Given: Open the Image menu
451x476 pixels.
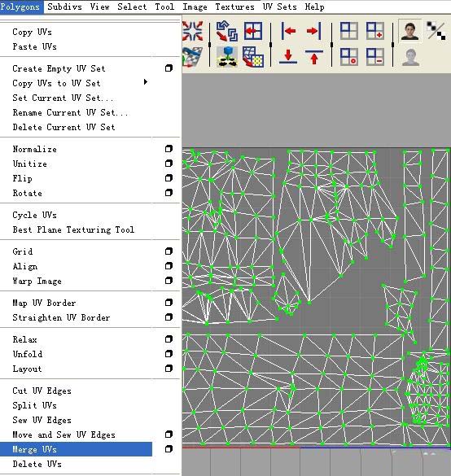Looking at the screenshot, I should (195, 7).
